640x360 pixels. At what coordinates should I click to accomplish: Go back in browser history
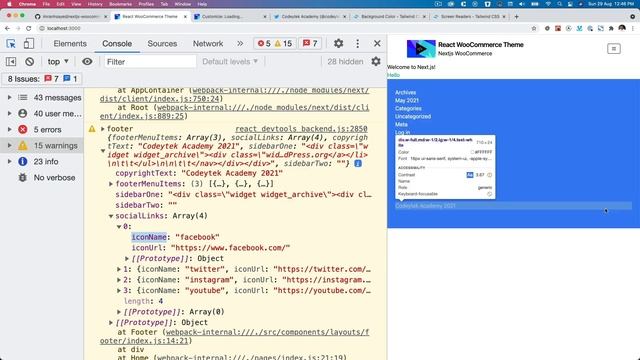pyautogui.click(x=7, y=28)
